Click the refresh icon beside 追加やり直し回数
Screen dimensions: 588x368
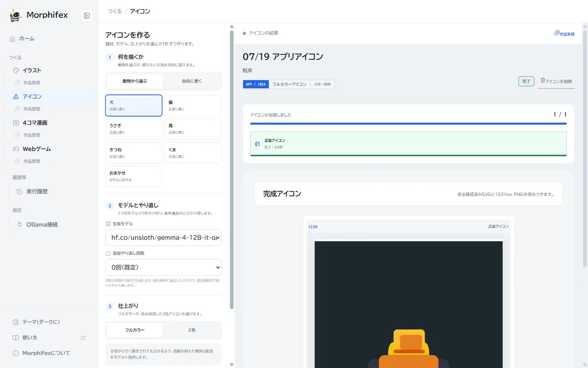108,253
